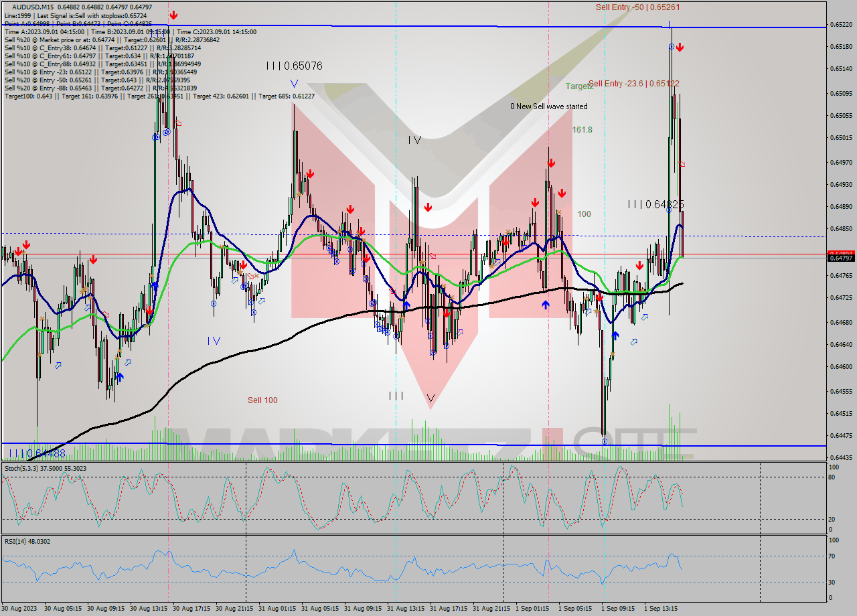Click the current price tag 0.64797
The height and width of the screenshot is (616, 857).
(x=841, y=258)
